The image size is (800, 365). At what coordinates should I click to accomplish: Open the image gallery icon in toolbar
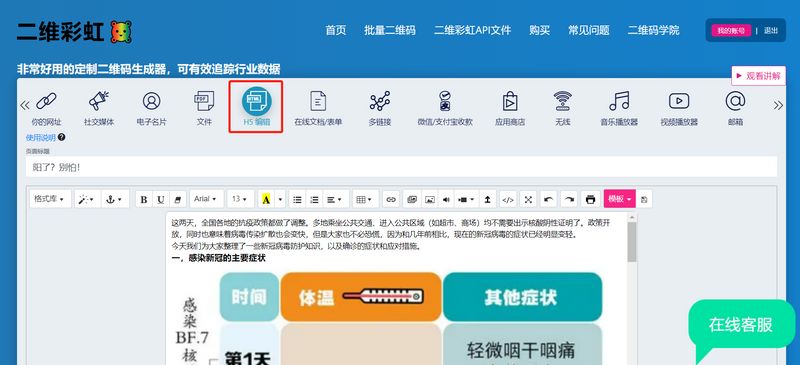(x=412, y=199)
